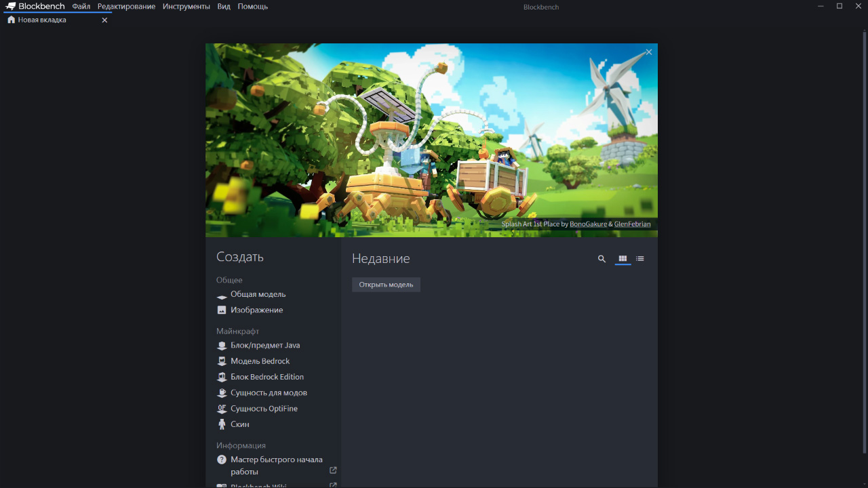Click the Сущность для модов icon

(x=222, y=393)
